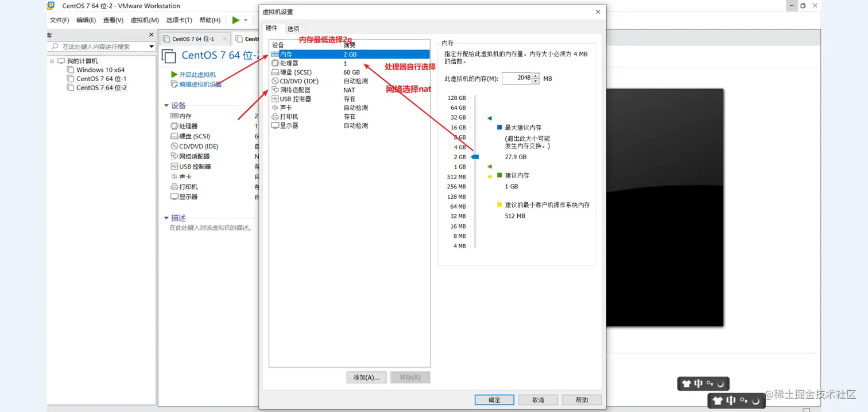Click the 2048 MB memory input field
Screen dimensions: 868x412
tap(520, 78)
